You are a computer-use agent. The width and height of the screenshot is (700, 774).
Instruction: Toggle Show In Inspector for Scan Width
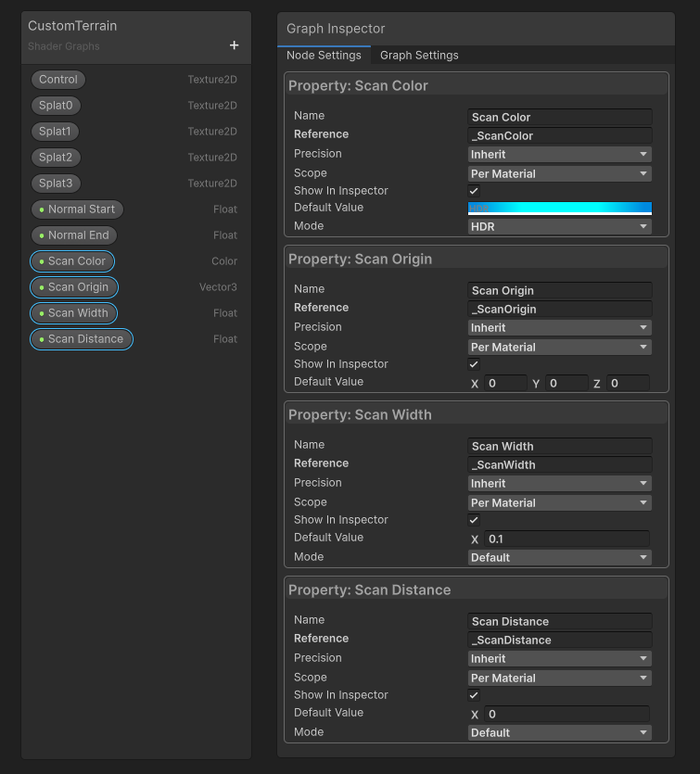coord(473,519)
